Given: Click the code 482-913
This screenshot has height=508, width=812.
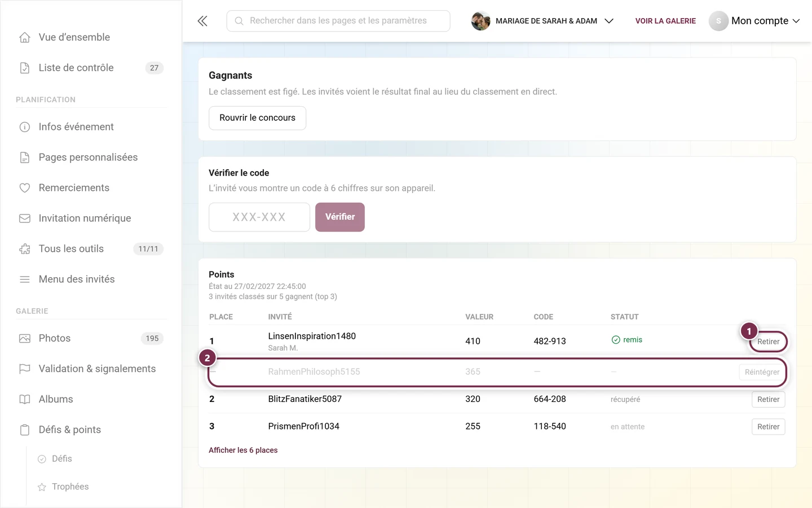Looking at the screenshot, I should tap(550, 341).
